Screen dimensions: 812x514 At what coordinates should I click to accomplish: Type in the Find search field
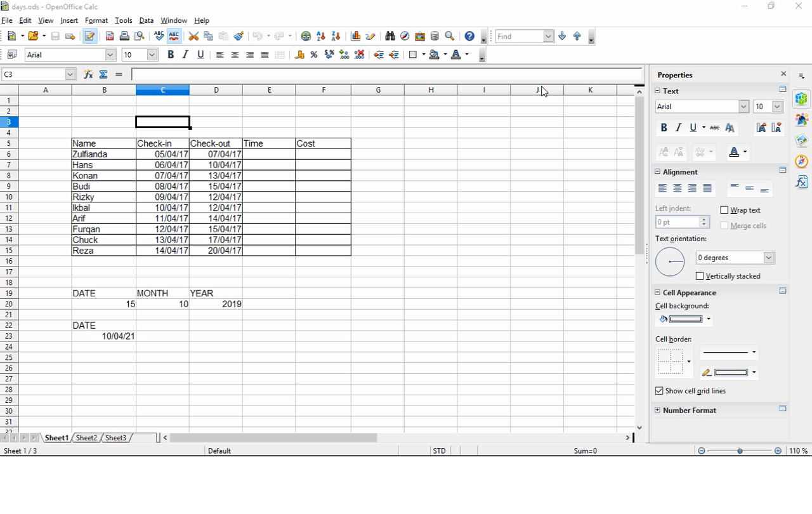pyautogui.click(x=520, y=36)
